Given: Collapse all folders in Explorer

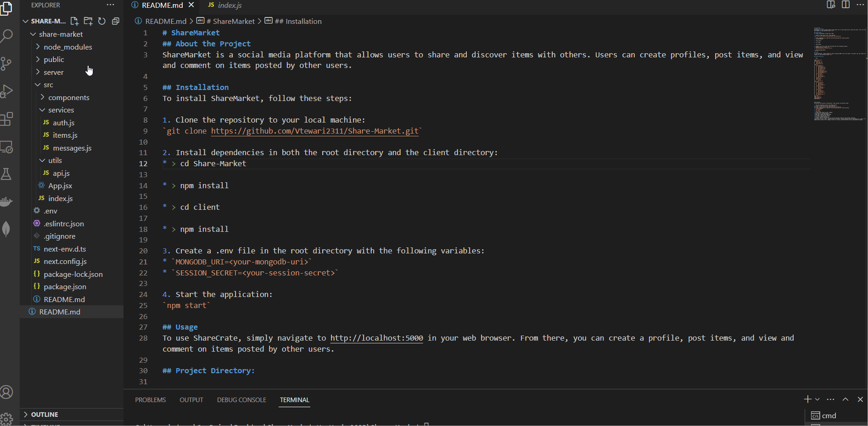Looking at the screenshot, I should coord(116,21).
